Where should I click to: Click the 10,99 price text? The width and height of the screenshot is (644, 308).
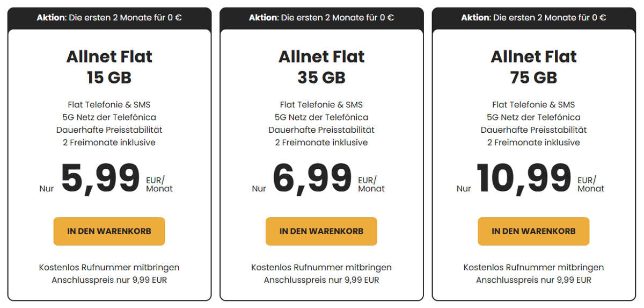pyautogui.click(x=524, y=178)
